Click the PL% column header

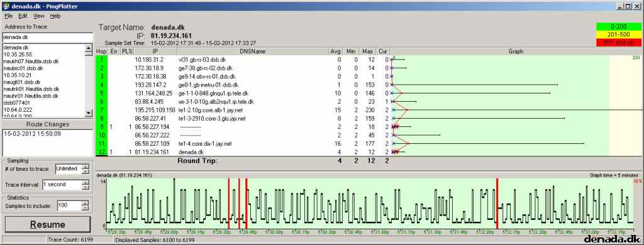127,52
